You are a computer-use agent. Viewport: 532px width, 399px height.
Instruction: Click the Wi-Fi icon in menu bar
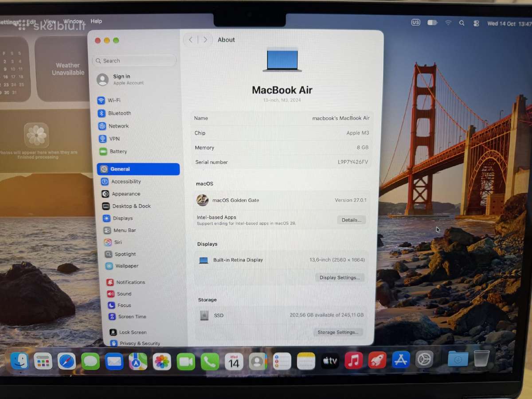pos(448,23)
